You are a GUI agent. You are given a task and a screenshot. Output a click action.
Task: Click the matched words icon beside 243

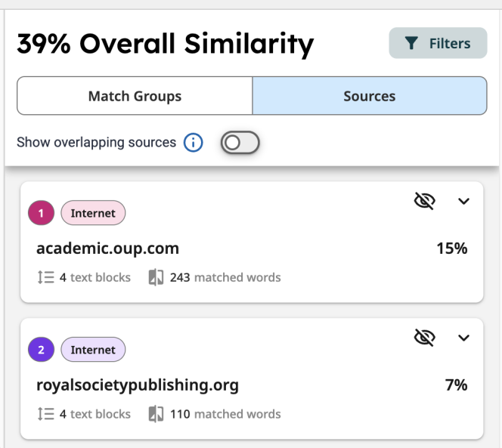click(156, 277)
